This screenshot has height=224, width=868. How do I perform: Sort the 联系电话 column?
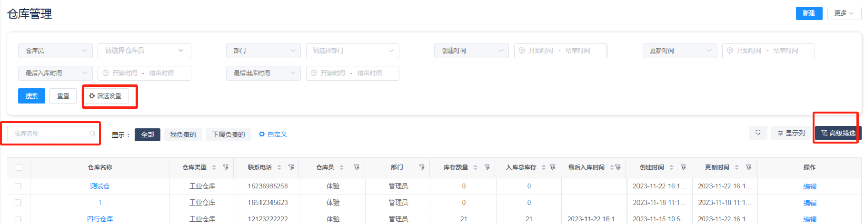(279, 167)
